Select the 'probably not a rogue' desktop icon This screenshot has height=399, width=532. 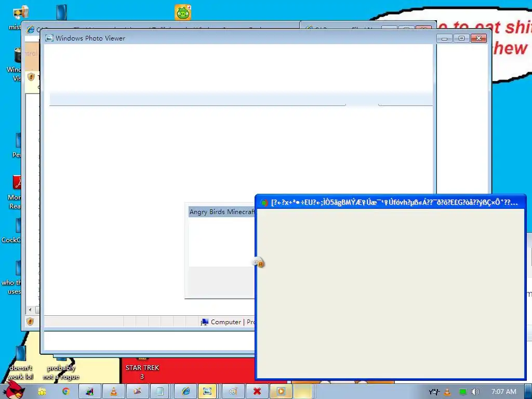61,368
